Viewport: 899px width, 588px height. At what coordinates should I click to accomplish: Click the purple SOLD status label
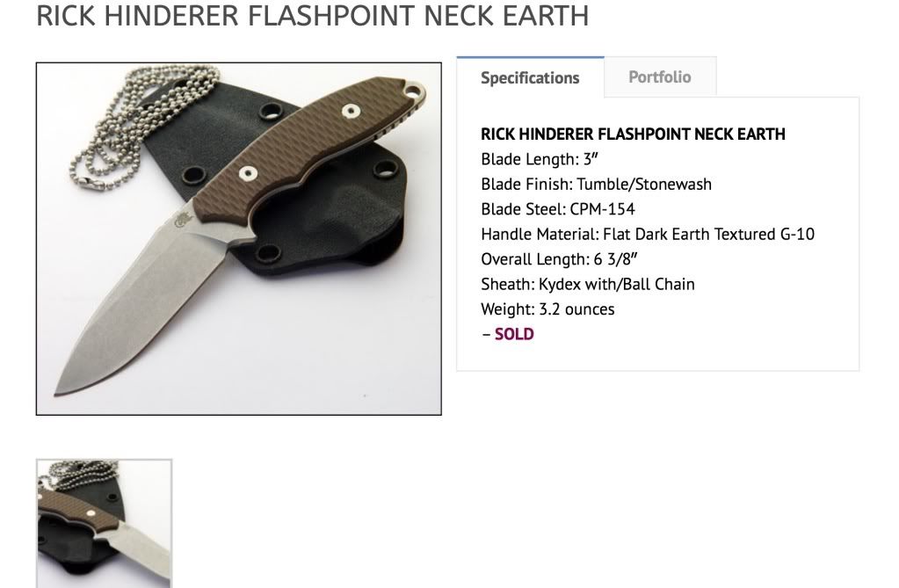point(514,334)
